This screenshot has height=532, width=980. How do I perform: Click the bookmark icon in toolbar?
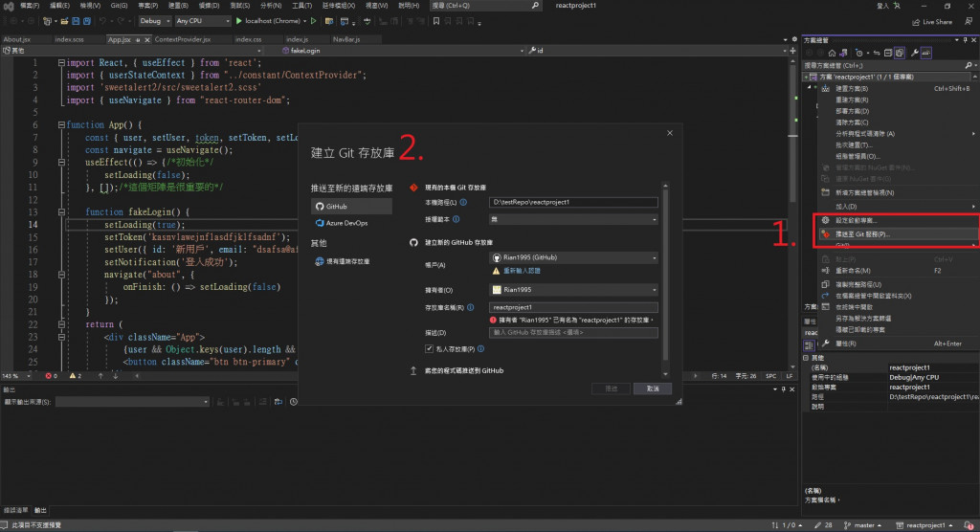pyautogui.click(x=436, y=21)
